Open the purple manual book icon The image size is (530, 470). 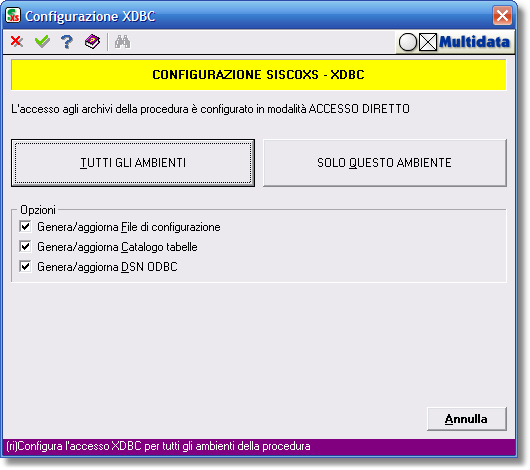92,42
